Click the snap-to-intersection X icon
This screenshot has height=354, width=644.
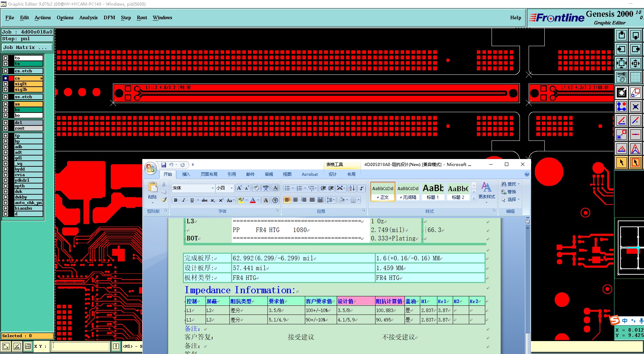click(x=636, y=107)
